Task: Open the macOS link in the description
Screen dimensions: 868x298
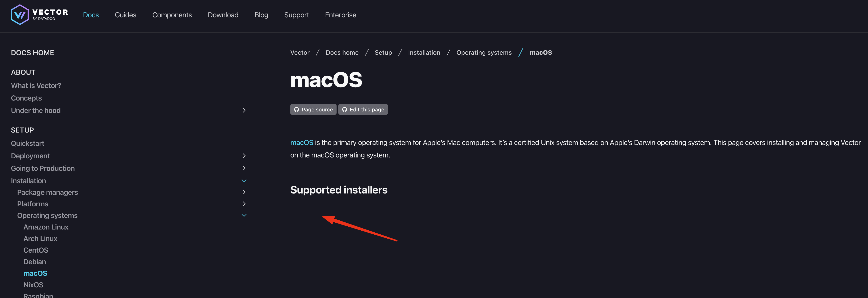Action: [x=302, y=142]
